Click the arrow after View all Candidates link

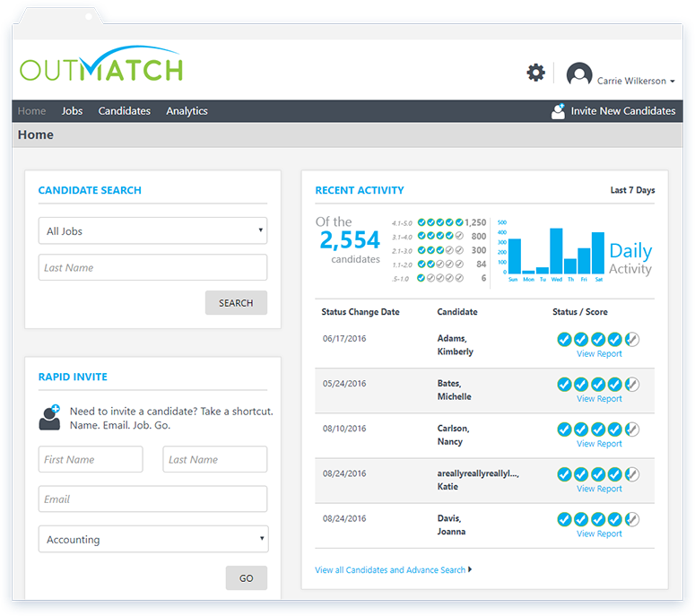pos(470,569)
